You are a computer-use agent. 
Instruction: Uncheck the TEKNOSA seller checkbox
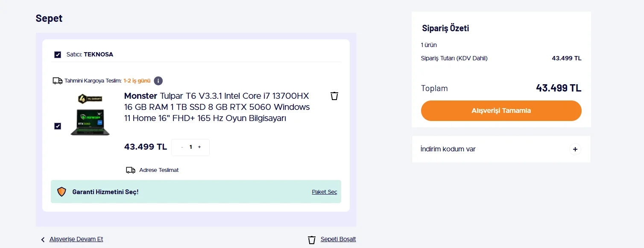tap(58, 55)
